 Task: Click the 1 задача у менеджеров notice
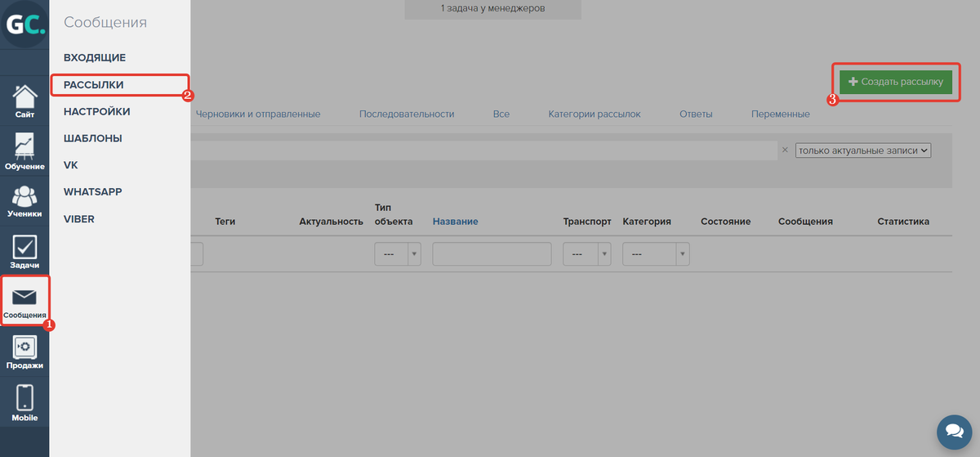pos(492,9)
